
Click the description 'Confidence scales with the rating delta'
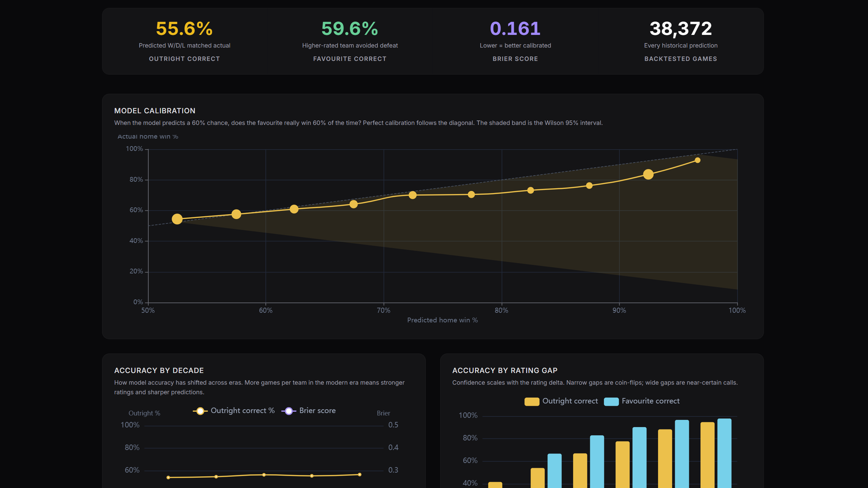[595, 383]
